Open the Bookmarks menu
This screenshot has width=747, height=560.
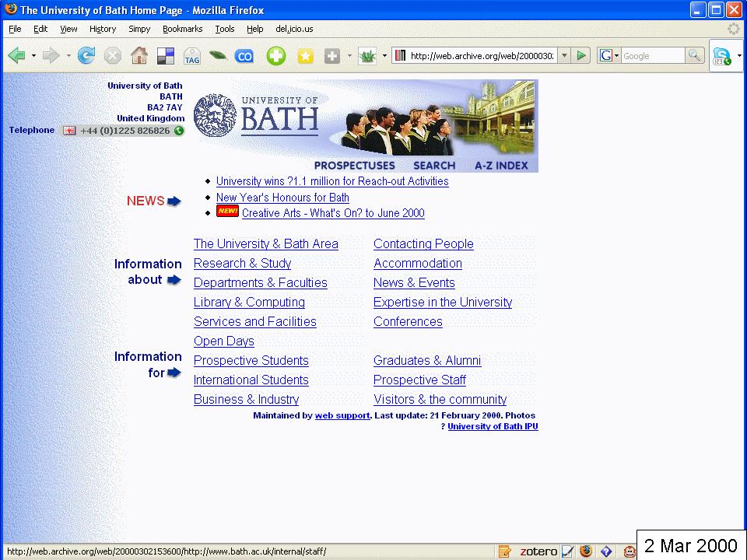coord(182,29)
